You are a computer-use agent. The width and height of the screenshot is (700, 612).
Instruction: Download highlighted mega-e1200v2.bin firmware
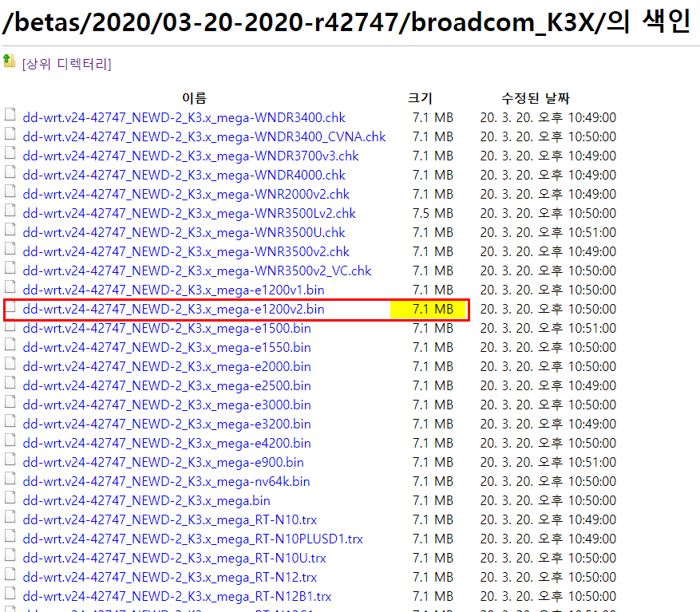click(174, 310)
